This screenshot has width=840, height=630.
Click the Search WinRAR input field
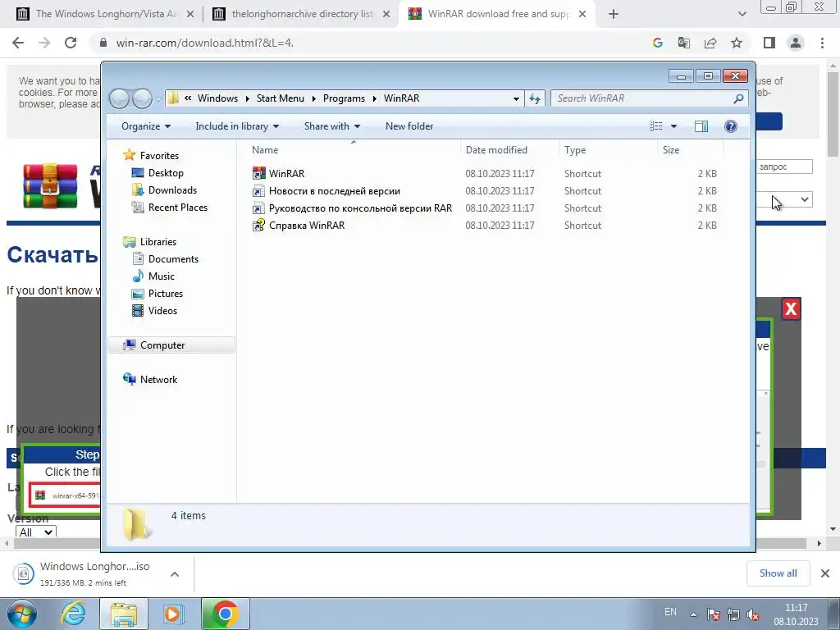click(641, 98)
